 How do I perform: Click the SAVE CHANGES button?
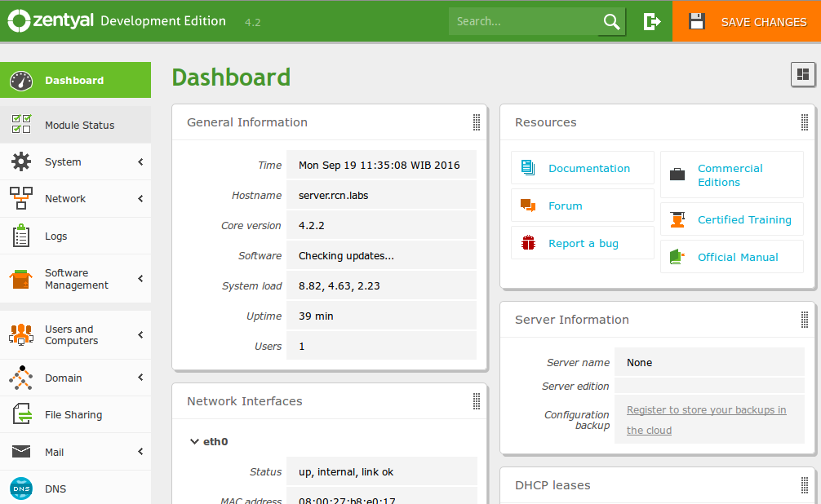click(x=747, y=21)
